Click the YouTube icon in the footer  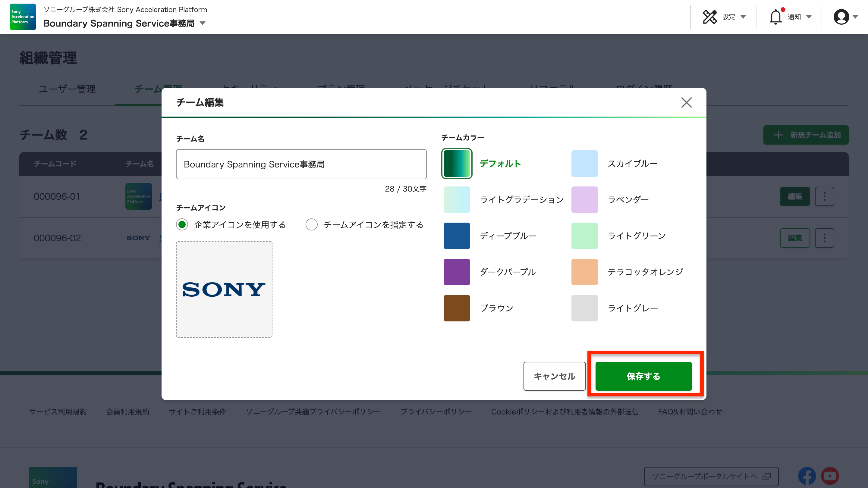point(831,476)
